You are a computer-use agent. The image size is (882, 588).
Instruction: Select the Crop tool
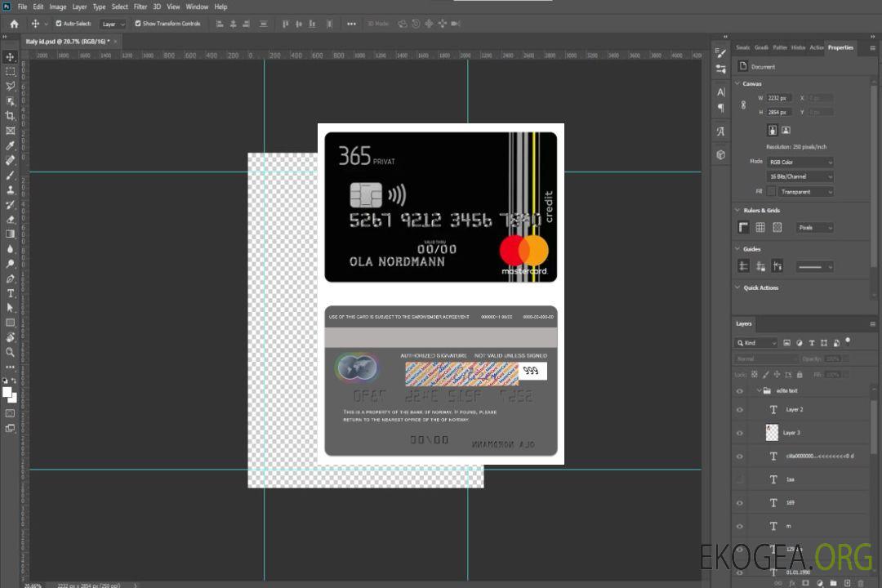coord(10,115)
